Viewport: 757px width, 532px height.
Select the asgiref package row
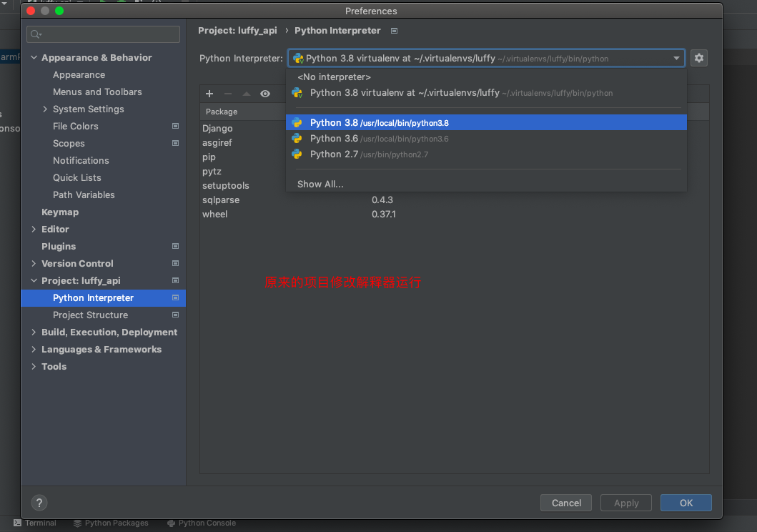click(217, 142)
